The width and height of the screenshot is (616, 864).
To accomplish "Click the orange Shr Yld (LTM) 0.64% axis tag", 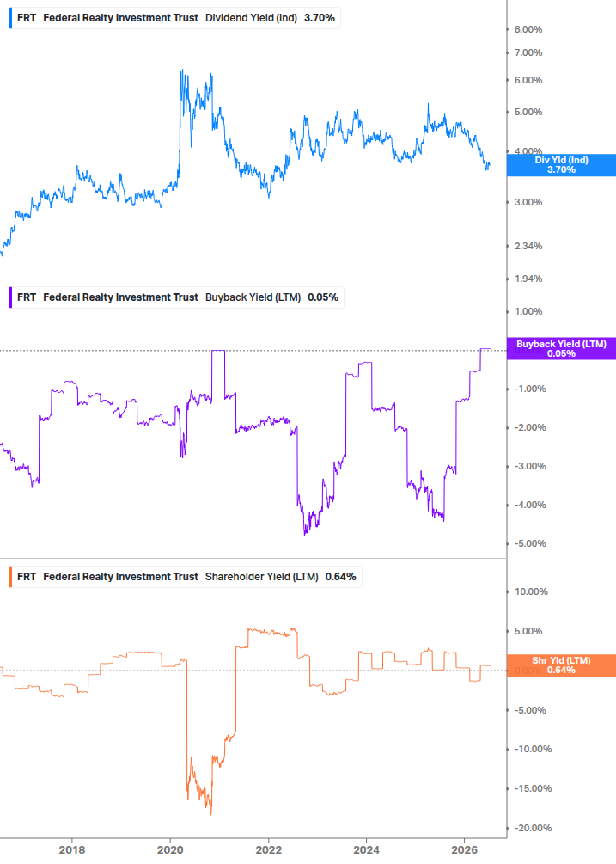I will [x=561, y=665].
